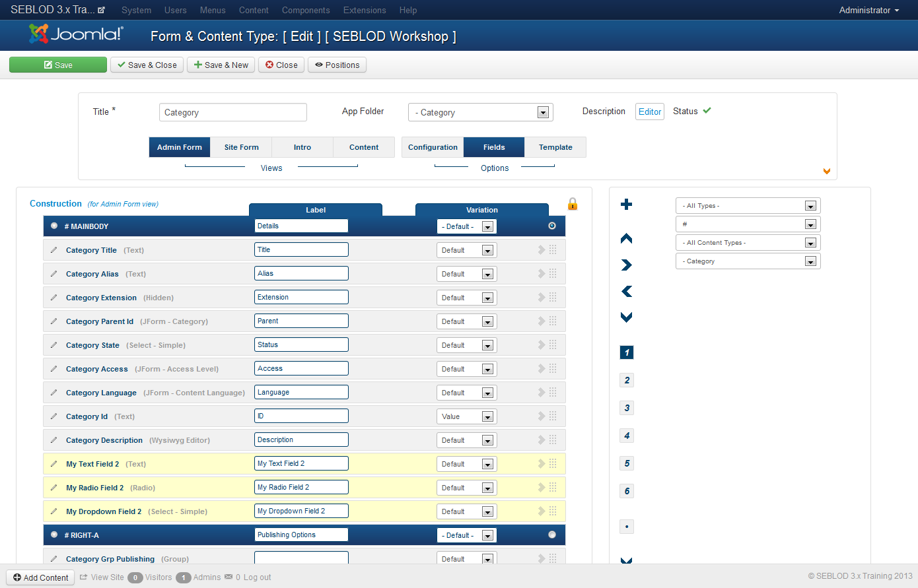
Task: Open the Value variation dropdown for Category Id
Action: pyautogui.click(x=467, y=416)
